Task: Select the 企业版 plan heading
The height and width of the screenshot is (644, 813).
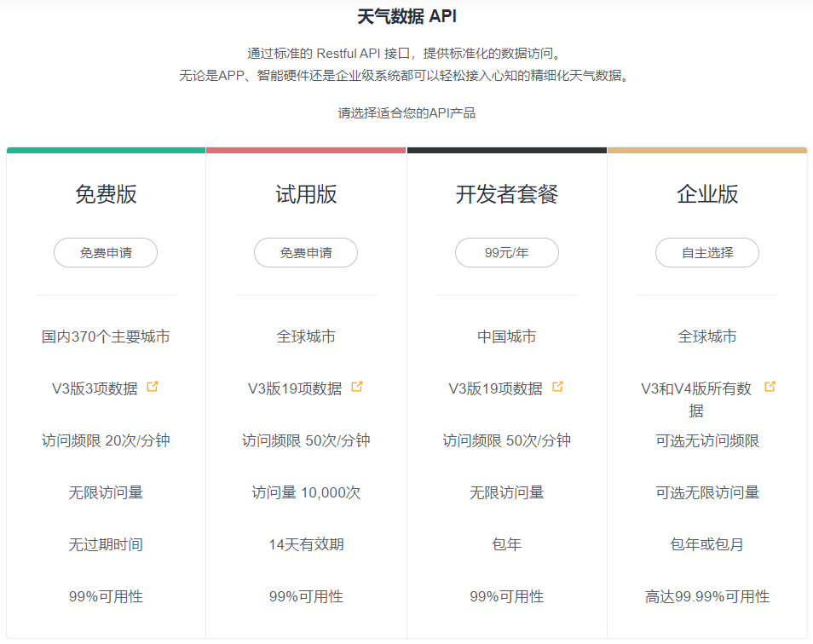Action: [707, 194]
